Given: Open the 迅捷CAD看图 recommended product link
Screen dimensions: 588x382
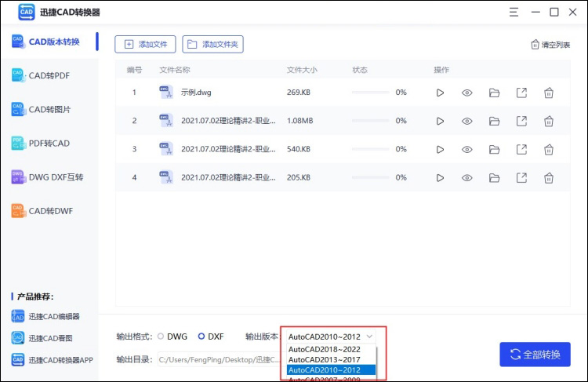Looking at the screenshot, I should coord(42,338).
